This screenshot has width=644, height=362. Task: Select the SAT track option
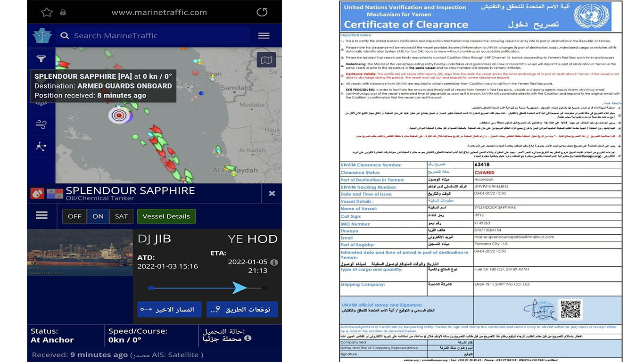click(121, 216)
